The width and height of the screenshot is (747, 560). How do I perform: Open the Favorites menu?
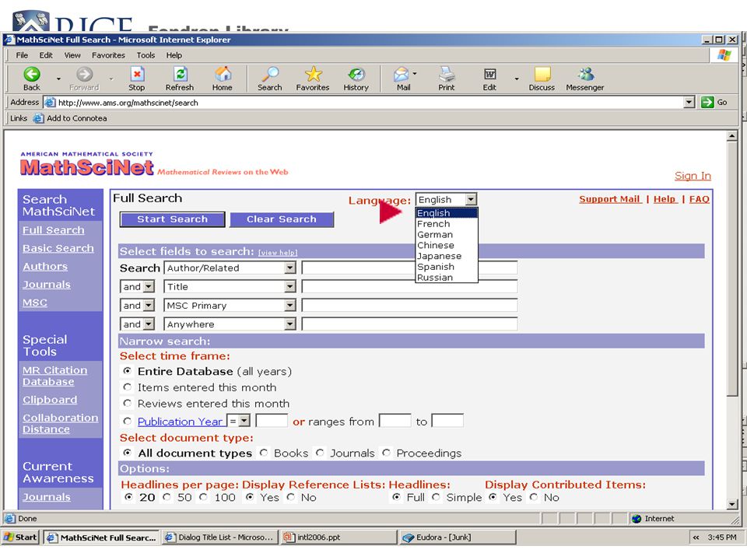108,55
